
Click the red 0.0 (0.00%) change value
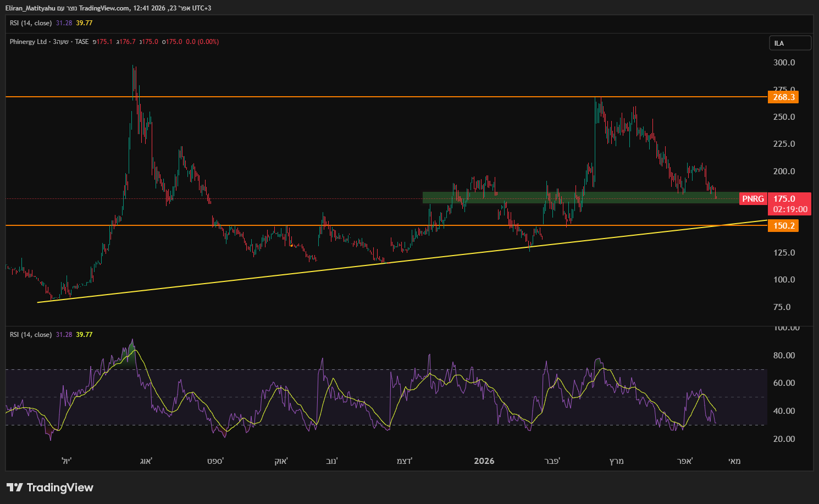coord(202,42)
